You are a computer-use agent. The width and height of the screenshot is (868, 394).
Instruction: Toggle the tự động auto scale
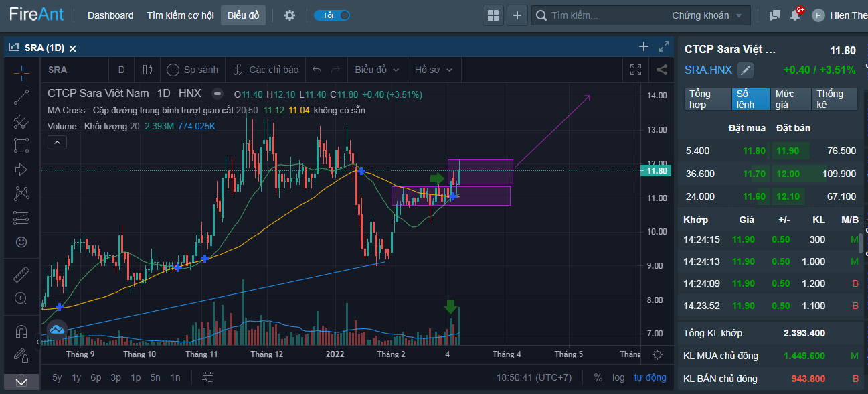650,377
